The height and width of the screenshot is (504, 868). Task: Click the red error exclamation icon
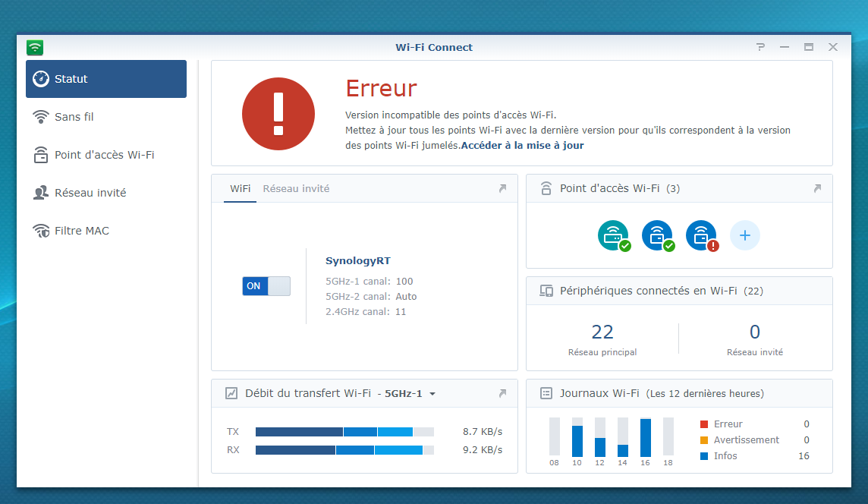point(278,114)
